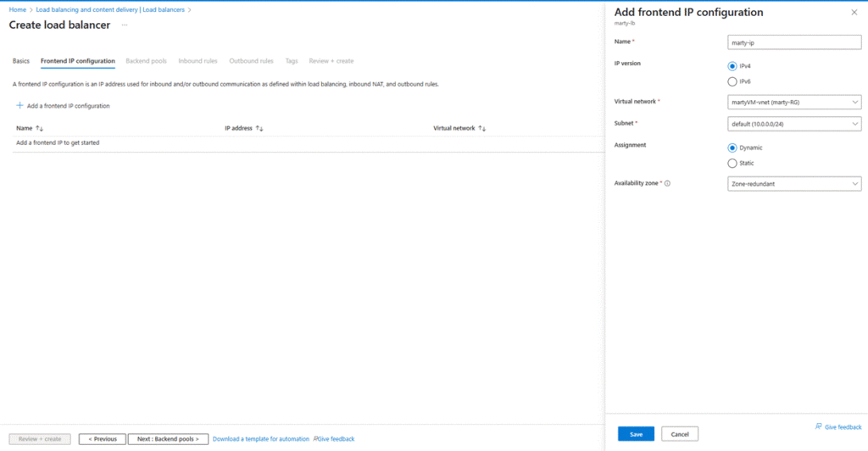The image size is (868, 451).
Task: Sort by Name column arrows icon
Action: (39, 128)
